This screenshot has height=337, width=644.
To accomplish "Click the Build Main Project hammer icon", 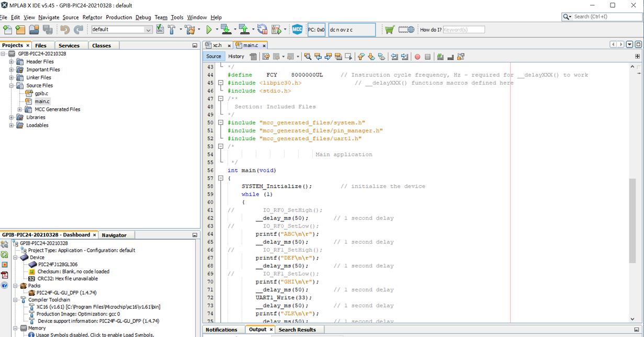I will pos(172,30).
